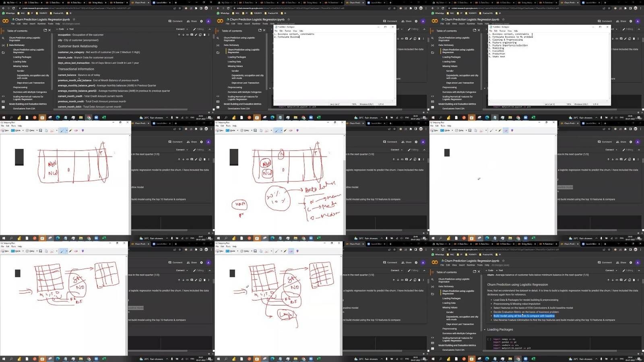
Task: Open Insert menu in highlighted-bullet Colab frame
Action: click(x=462, y=265)
